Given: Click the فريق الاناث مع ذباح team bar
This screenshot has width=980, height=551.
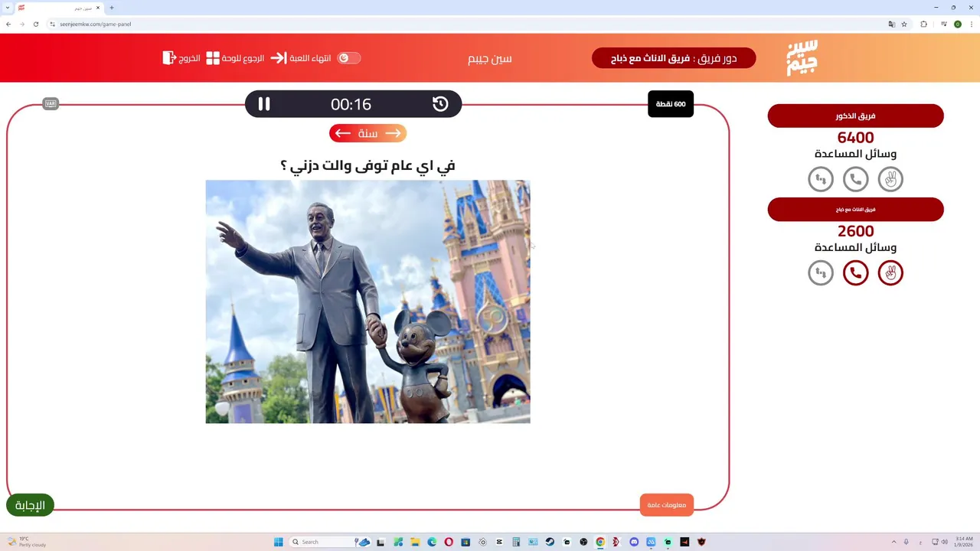Looking at the screenshot, I should 856,209.
